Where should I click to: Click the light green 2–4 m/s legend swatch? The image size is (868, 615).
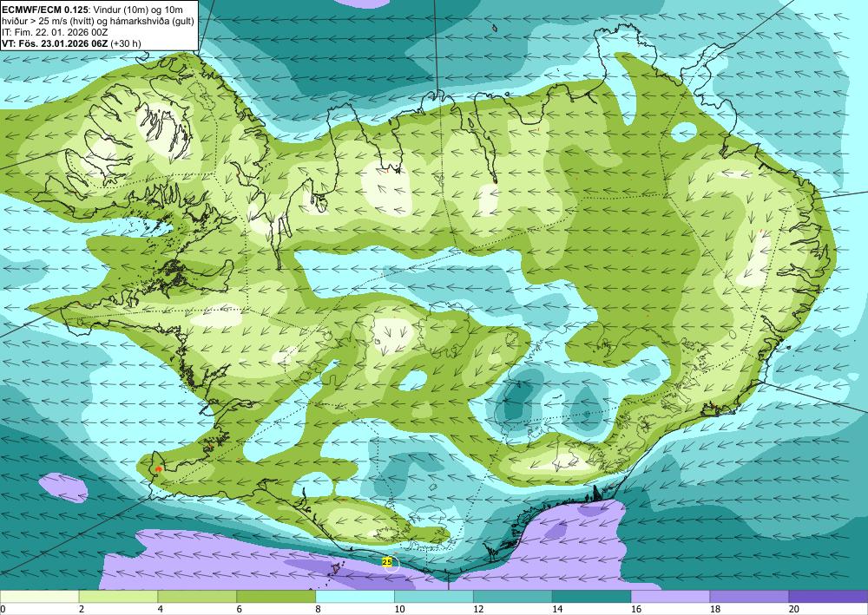pyautogui.click(x=118, y=597)
